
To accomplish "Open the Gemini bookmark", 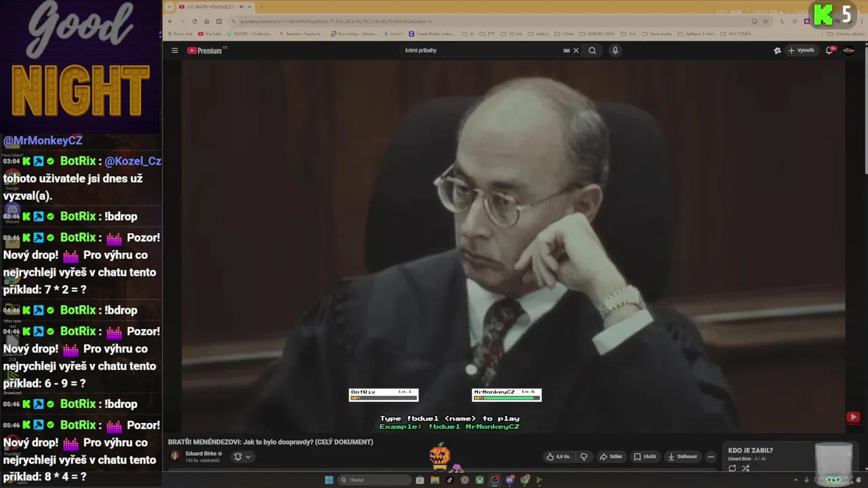I will (393, 34).
